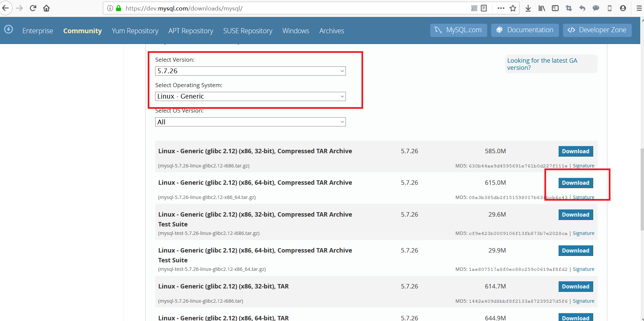644x321 pixels.
Task: Click the page vertical scrollbar thumb
Action: pos(642,189)
